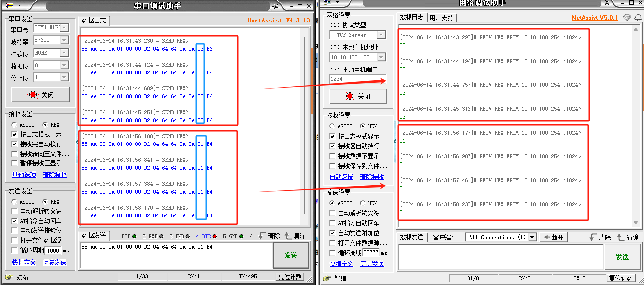Image resolution: width=644 pixels, height=285 pixels.
Task: Click the notification bell icon in NetAssist
Action: click(637, 18)
